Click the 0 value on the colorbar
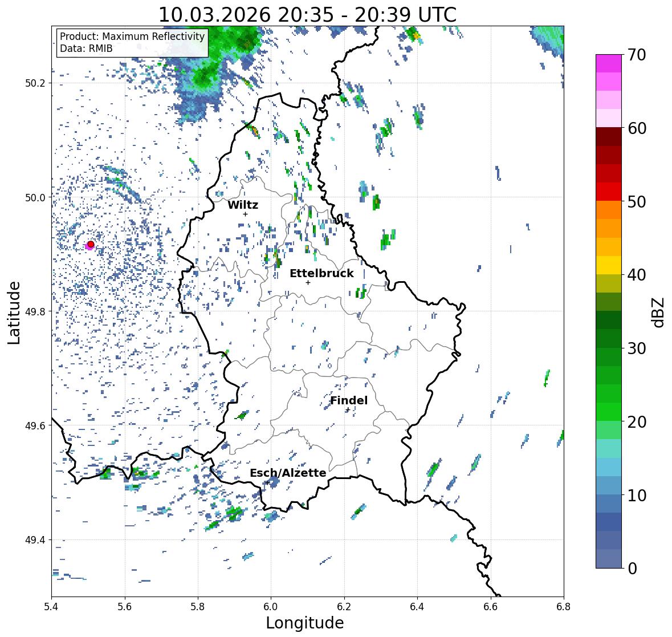The width and height of the screenshot is (672, 637). tap(633, 569)
